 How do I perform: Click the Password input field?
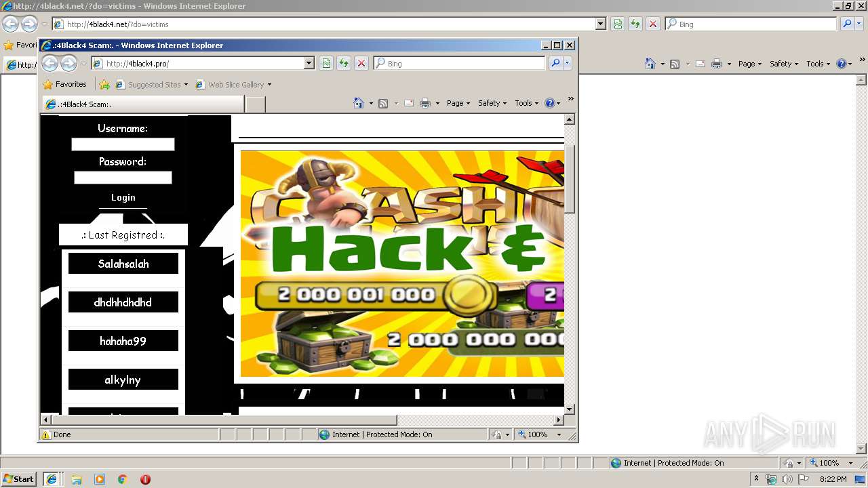tap(123, 178)
